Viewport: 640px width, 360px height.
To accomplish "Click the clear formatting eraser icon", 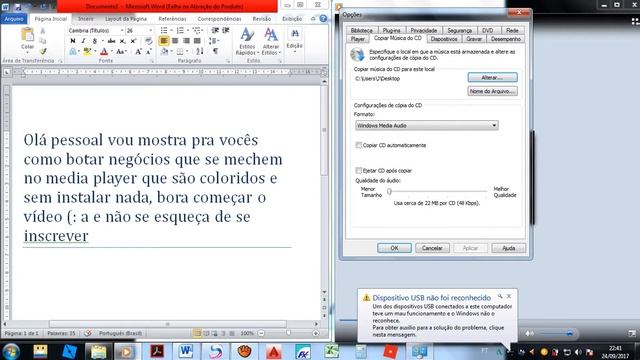I will tap(149, 41).
